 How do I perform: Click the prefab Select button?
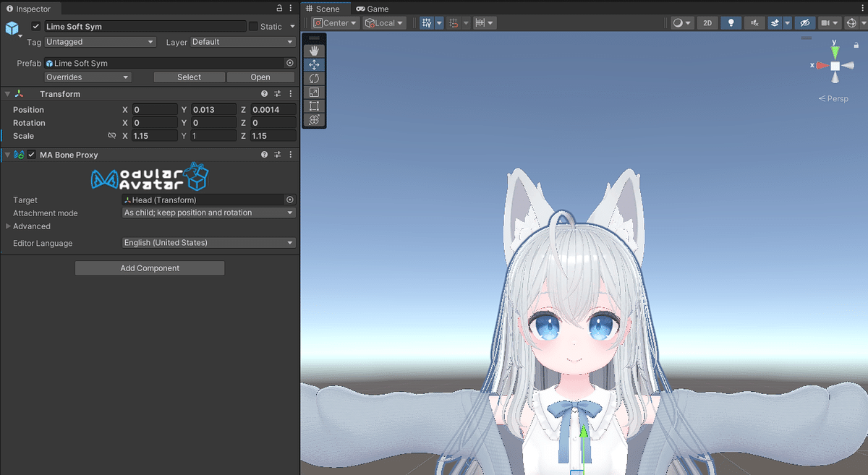click(x=190, y=77)
